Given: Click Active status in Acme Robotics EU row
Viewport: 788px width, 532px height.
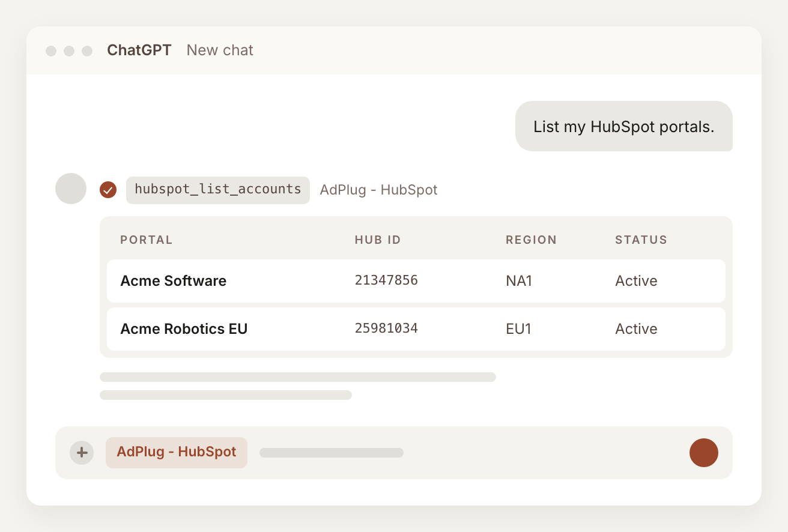Looking at the screenshot, I should click(x=637, y=329).
